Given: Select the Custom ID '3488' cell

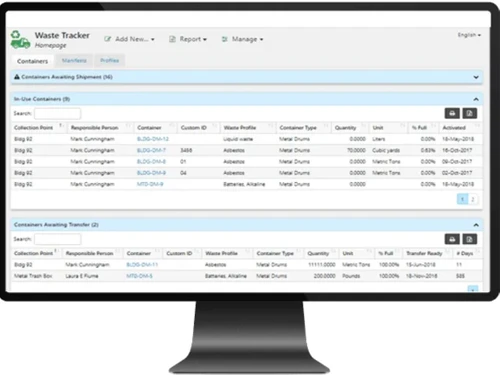Looking at the screenshot, I should pos(186,150).
